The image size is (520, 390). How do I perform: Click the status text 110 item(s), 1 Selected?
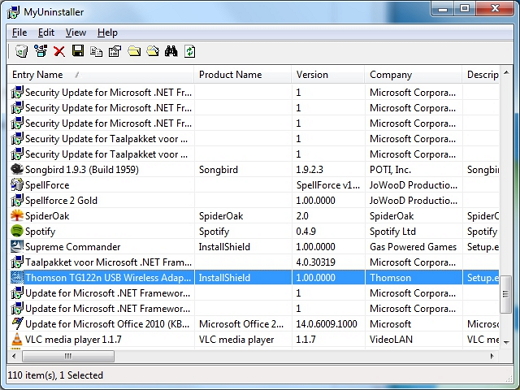click(55, 375)
